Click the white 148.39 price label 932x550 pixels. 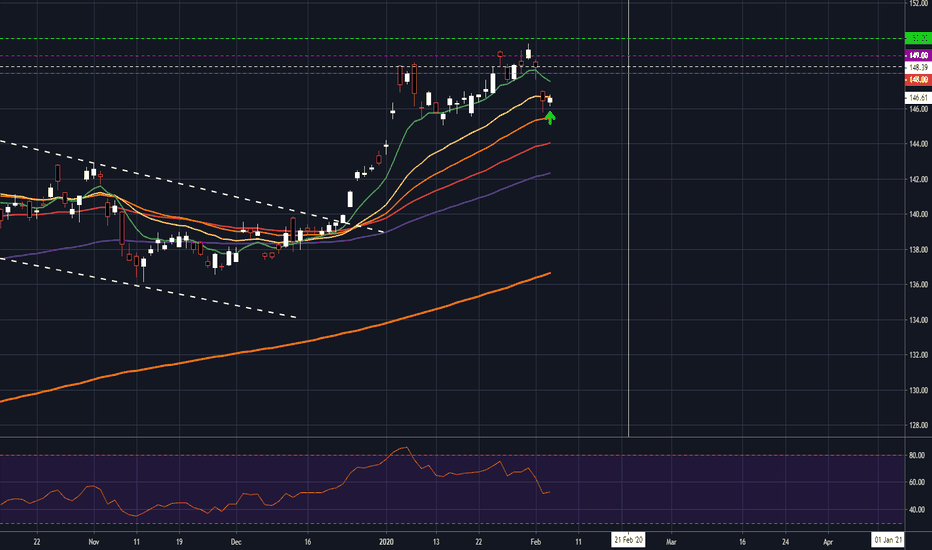[x=918, y=67]
